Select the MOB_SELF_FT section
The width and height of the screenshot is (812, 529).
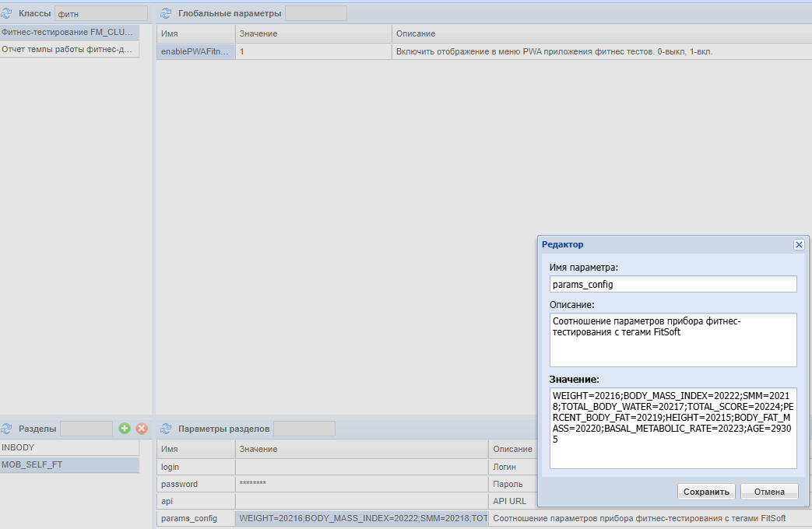coord(69,464)
